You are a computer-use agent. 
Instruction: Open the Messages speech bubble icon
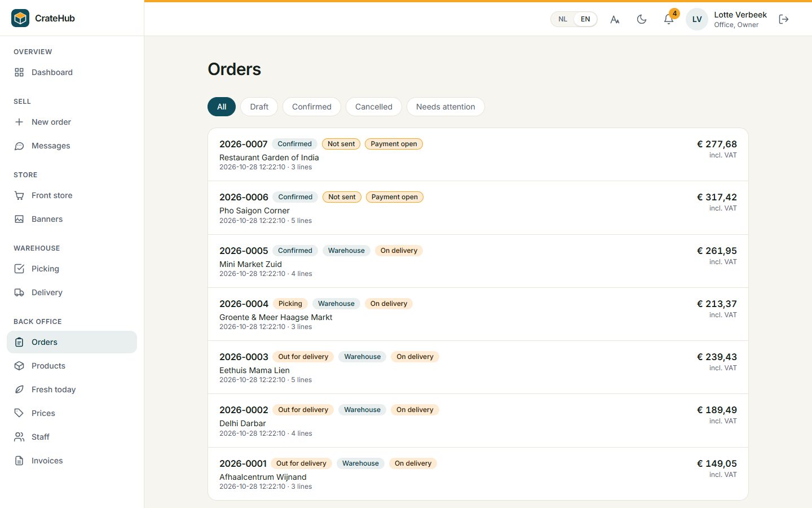pos(19,146)
